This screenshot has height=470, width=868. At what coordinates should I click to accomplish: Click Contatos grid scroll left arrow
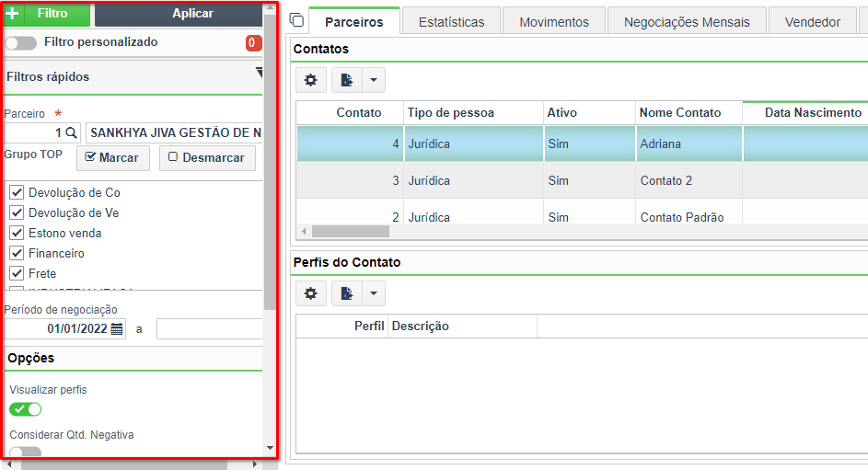304,231
